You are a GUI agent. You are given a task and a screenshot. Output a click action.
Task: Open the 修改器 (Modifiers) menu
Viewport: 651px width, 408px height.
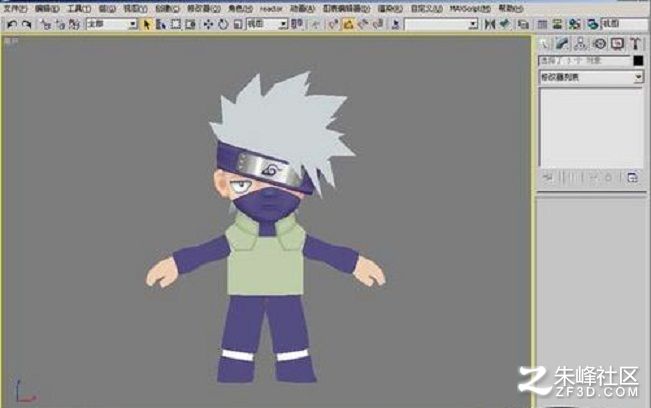point(203,8)
